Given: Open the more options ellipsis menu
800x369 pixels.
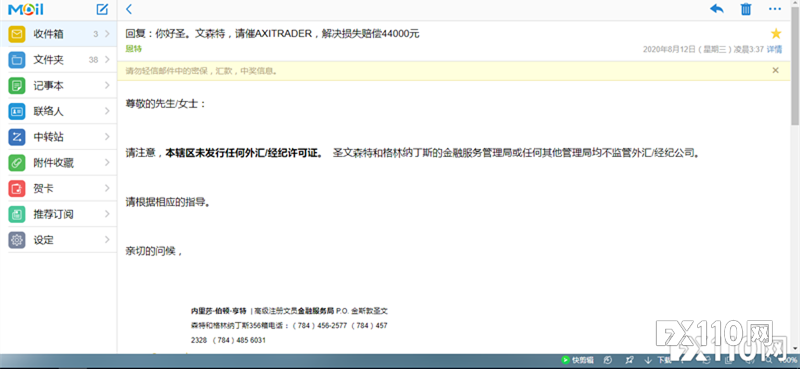Looking at the screenshot, I should coord(775,9).
